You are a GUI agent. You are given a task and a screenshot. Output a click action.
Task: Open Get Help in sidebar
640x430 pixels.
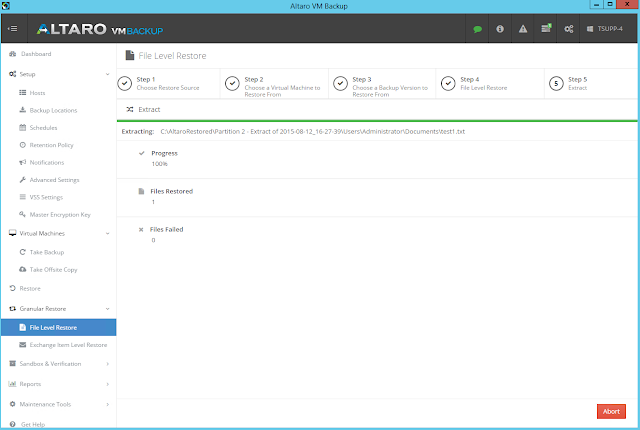33,425
